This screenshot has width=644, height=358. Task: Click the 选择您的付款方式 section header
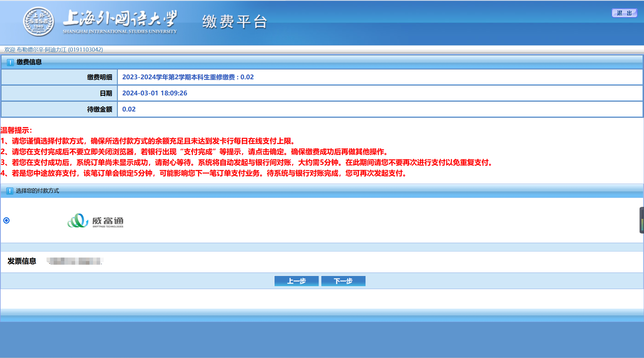click(x=37, y=191)
